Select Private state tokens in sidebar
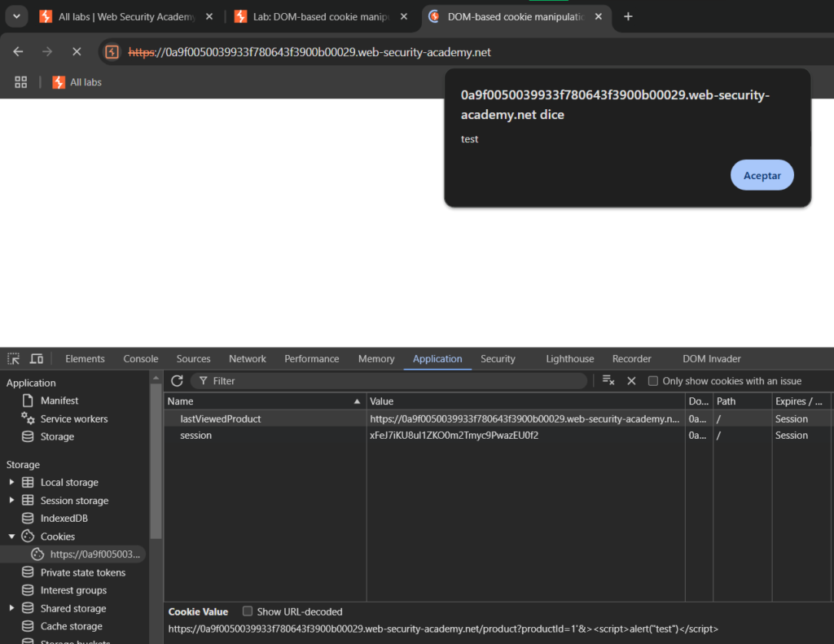The height and width of the screenshot is (644, 834). pyautogui.click(x=83, y=572)
